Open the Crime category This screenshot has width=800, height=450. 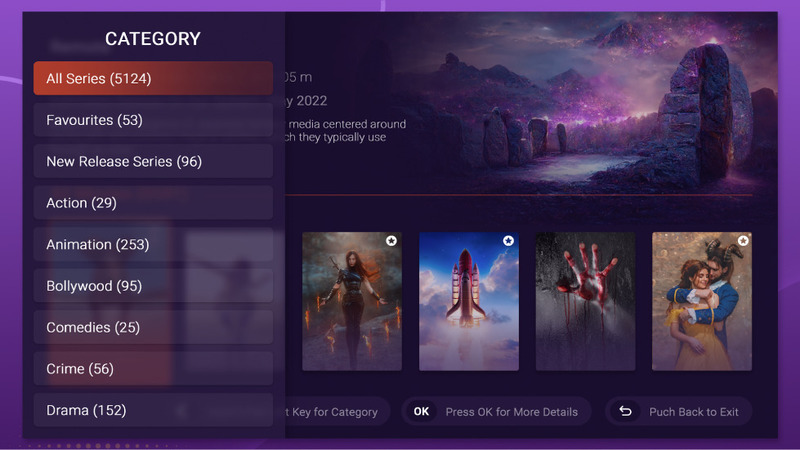[x=153, y=368]
